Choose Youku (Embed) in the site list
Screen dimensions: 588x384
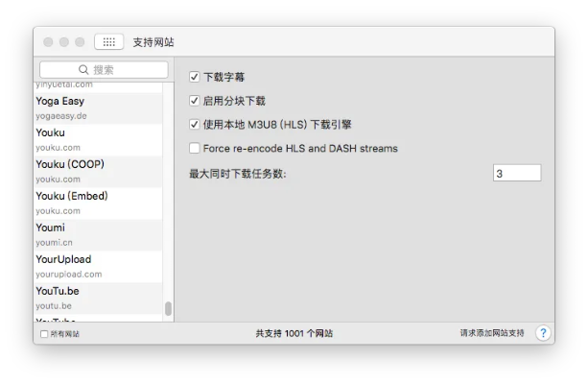(x=98, y=204)
